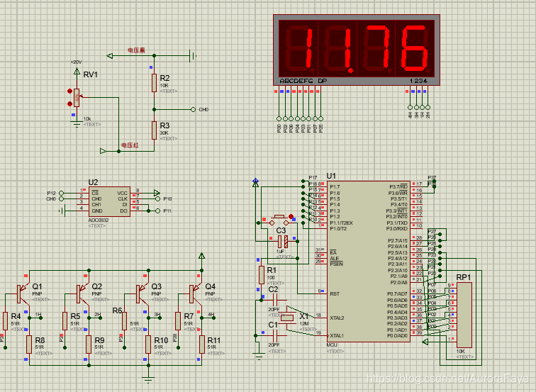Click the 1H terminal beside Q1

[41, 318]
